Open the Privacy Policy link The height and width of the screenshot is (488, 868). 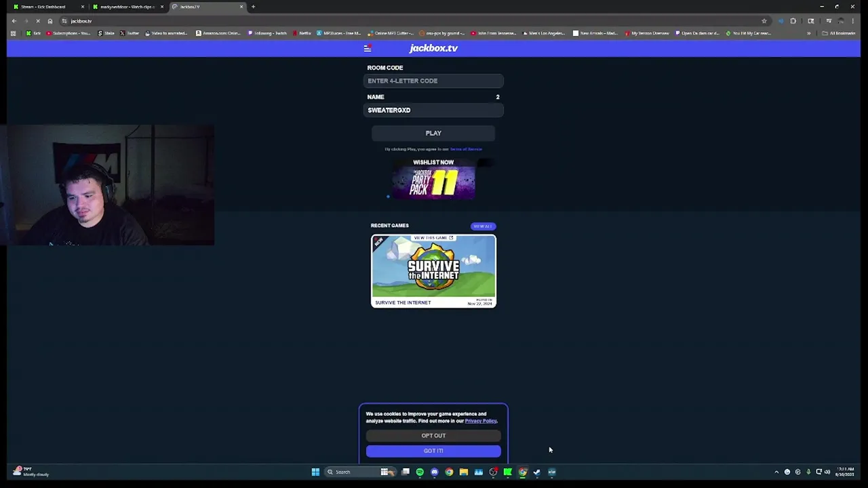coord(481,421)
